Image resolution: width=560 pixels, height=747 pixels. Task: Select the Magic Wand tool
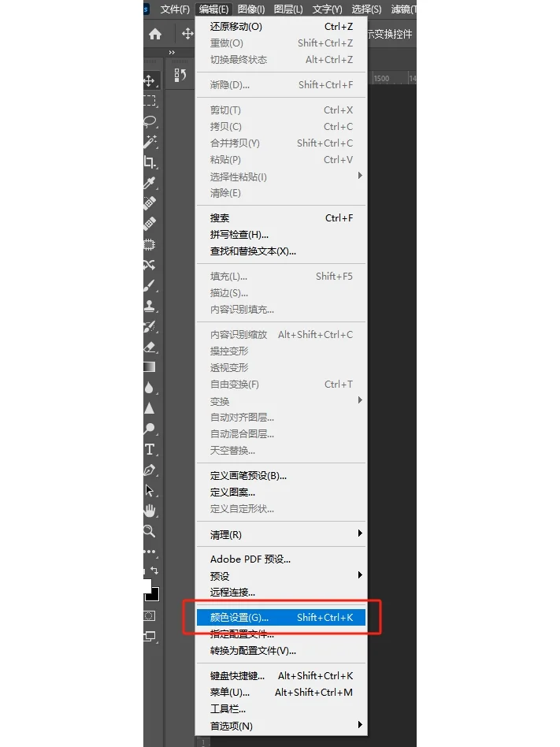pyautogui.click(x=150, y=142)
